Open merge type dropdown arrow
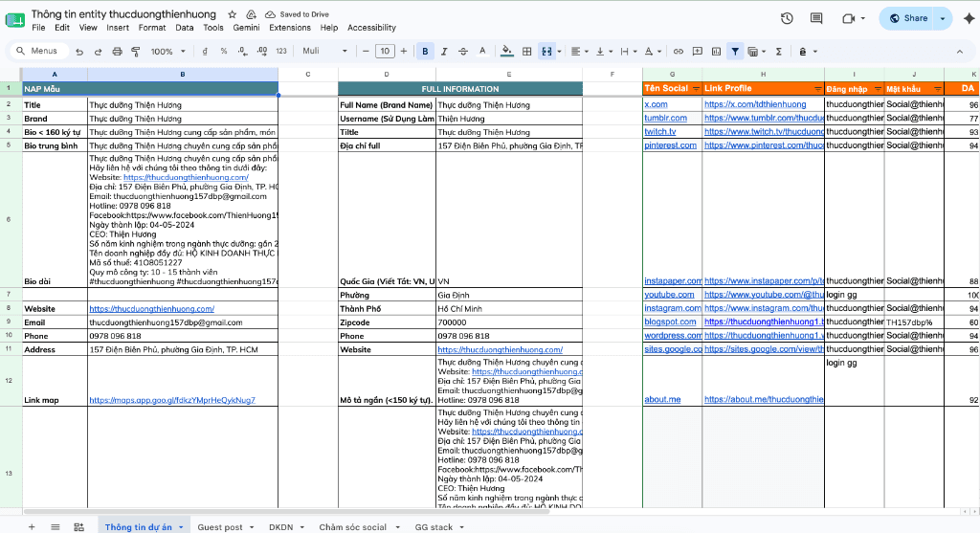Screen dimensions: 980x533 click(559, 52)
